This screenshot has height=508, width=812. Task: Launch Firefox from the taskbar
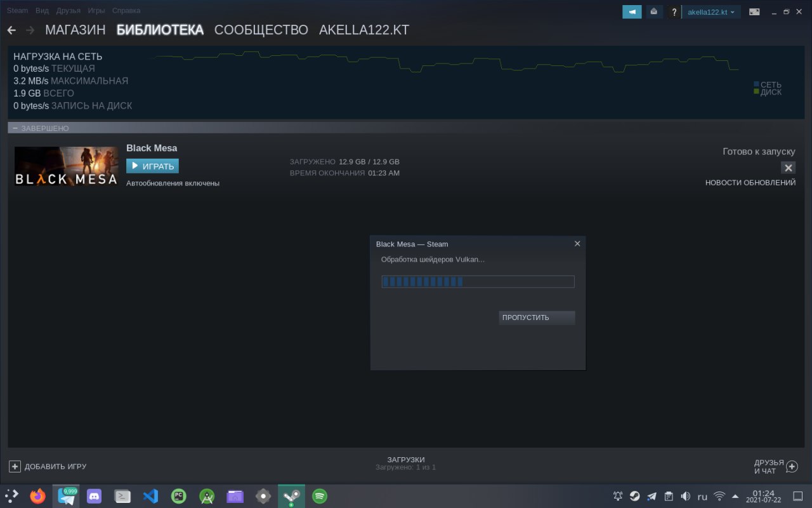point(38,496)
